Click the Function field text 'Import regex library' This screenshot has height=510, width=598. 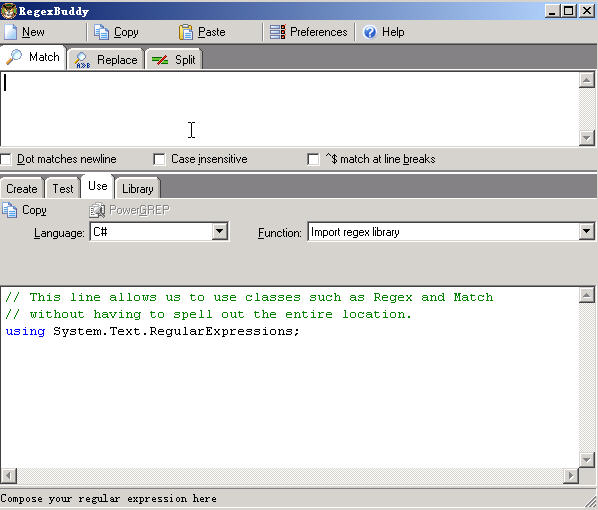pos(355,232)
